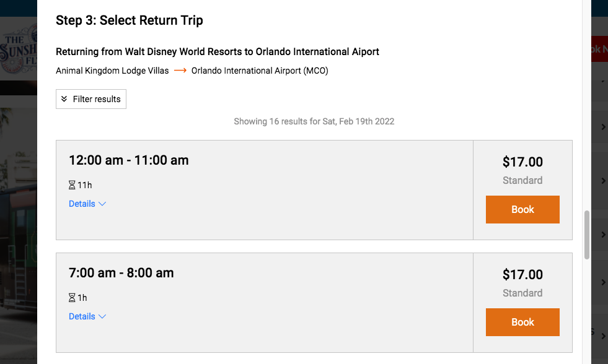Click the down chevron of 12:00 am Details

point(102,204)
